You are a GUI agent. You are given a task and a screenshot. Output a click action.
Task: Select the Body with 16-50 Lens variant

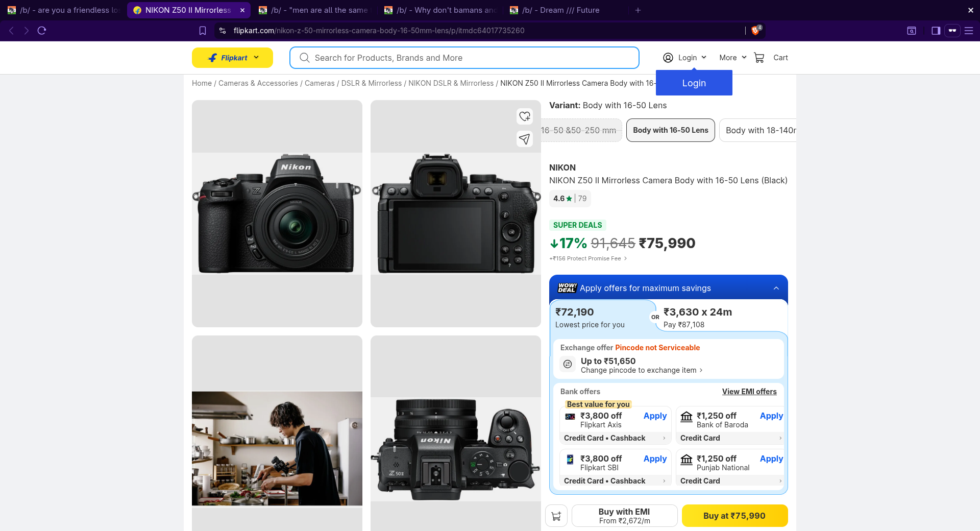coord(670,130)
